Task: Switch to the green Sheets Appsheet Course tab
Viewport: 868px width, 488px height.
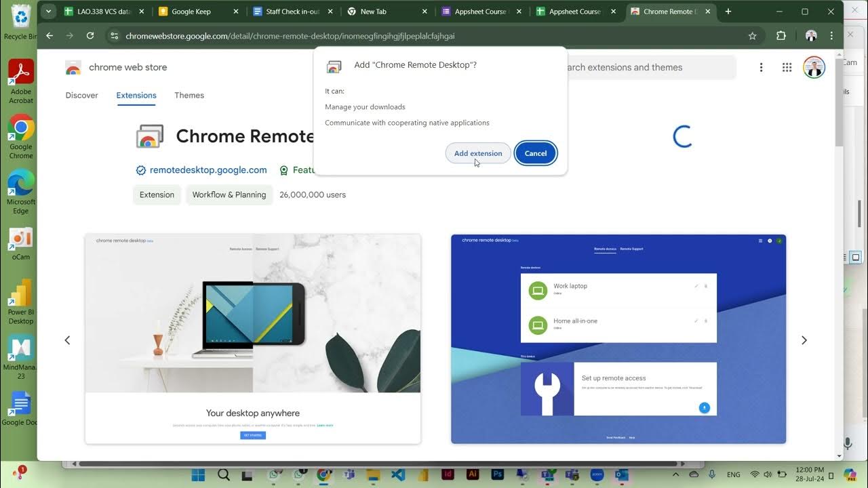Action: pos(575,12)
